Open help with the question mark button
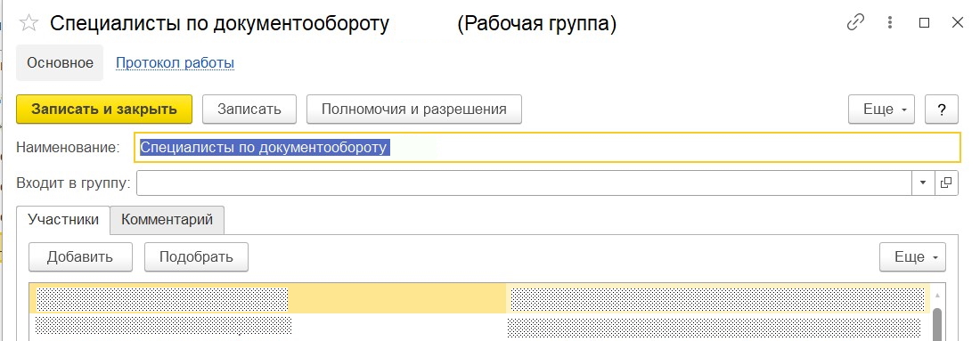The width and height of the screenshot is (980, 341). coord(942,110)
